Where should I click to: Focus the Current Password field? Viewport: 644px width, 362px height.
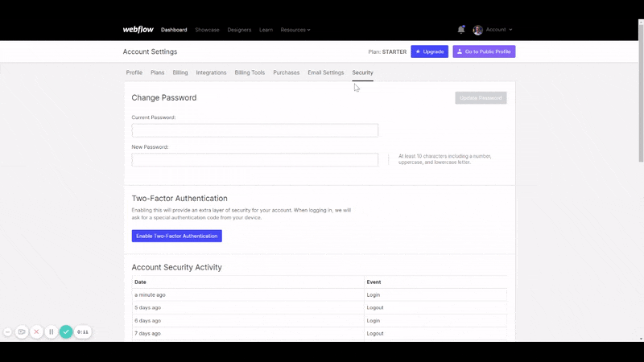point(254,130)
